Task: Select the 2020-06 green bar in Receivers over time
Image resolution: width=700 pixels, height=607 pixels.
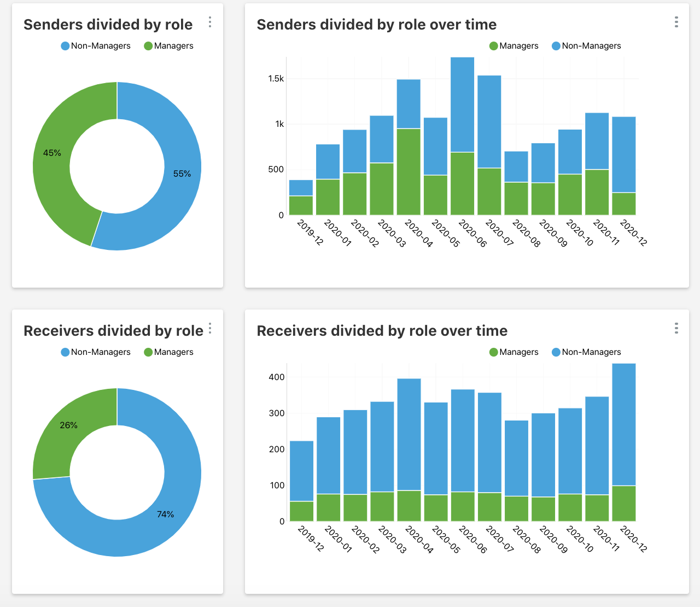Action: pos(463,506)
